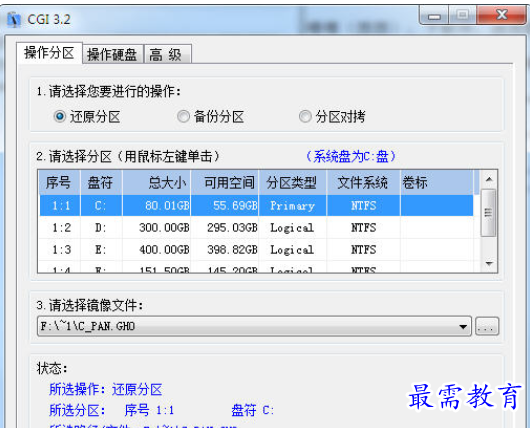Image resolution: width=530 pixels, height=428 pixels.
Task: Click drive letter D: cell
Action: [x=100, y=228]
